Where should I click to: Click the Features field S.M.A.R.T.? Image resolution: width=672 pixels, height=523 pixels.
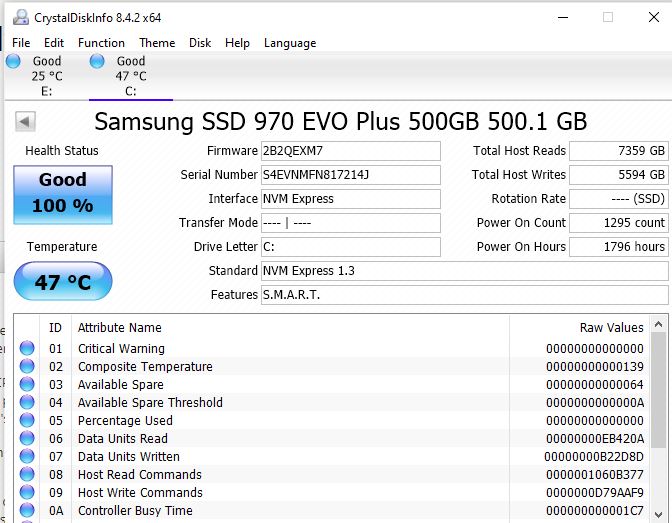tap(465, 295)
